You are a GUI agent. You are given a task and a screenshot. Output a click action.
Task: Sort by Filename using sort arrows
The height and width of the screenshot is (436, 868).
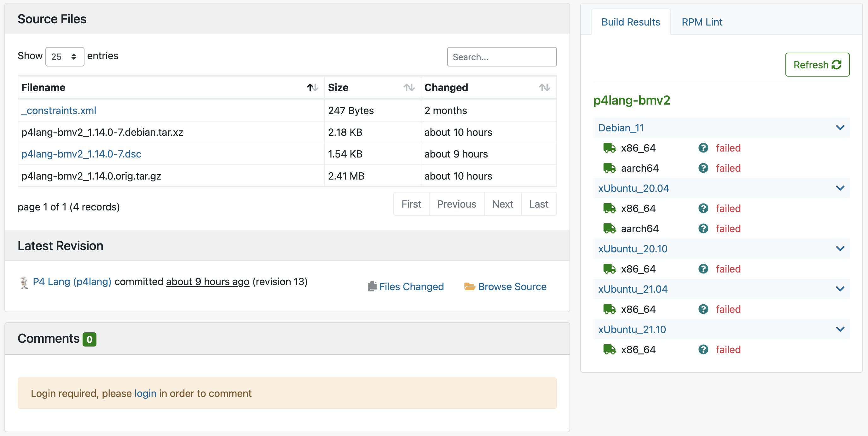point(312,88)
